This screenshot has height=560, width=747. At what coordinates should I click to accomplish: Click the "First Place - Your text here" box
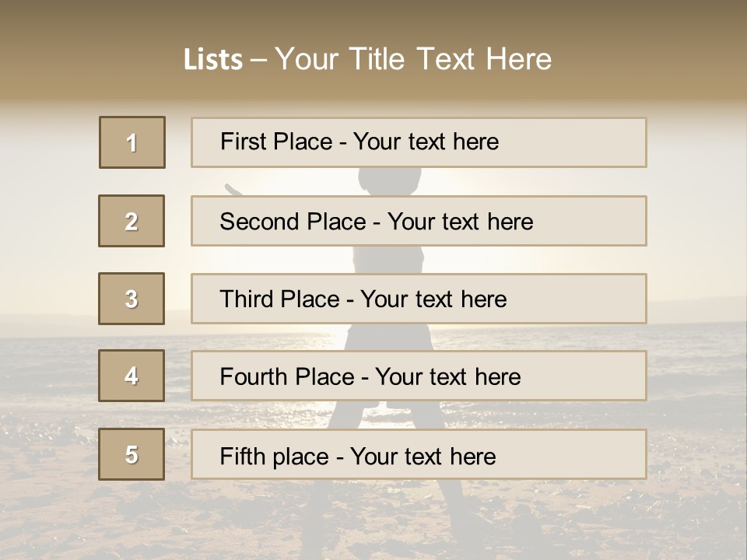tap(419, 142)
